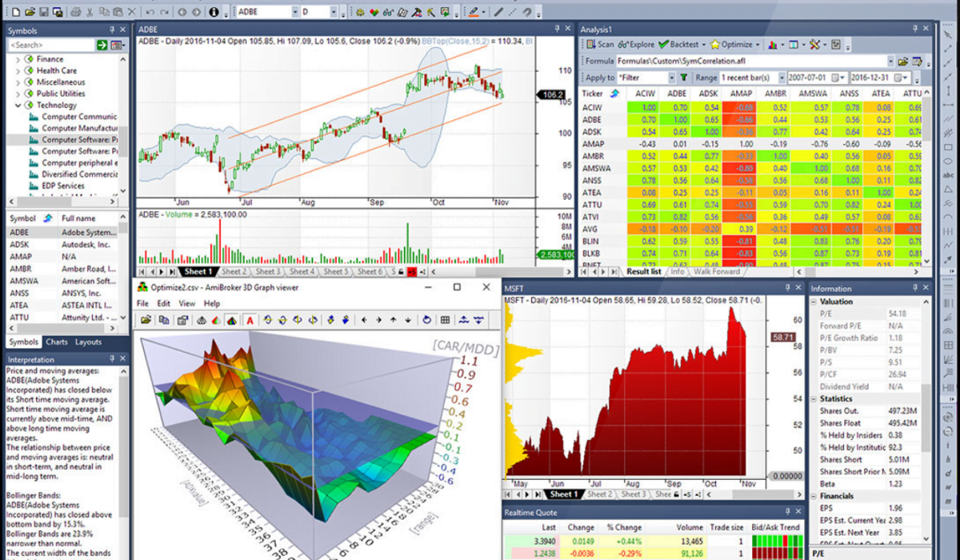960x560 pixels.
Task: Open the SymCorrelation formula editor icon
Action: pyautogui.click(x=917, y=60)
